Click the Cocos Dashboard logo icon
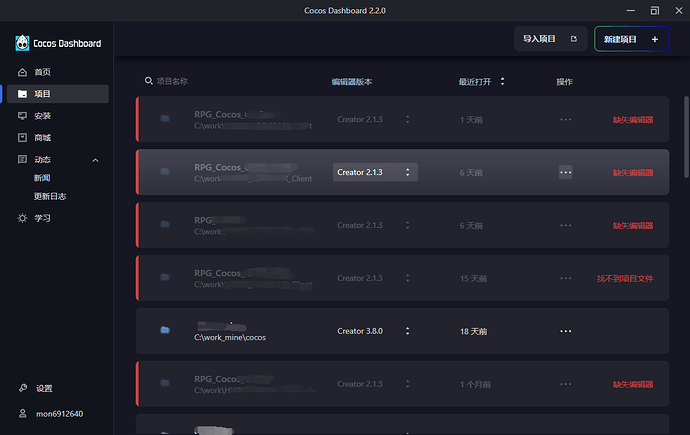Screen dimensions: 690x435 pyautogui.click(x=22, y=43)
